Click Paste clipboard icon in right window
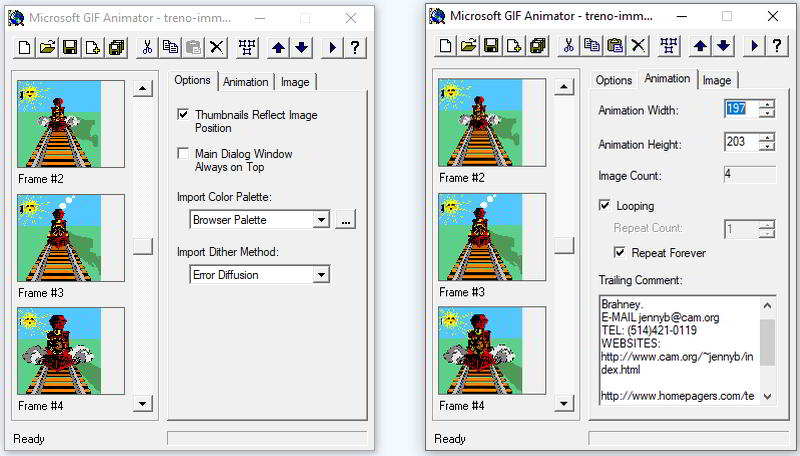 [x=615, y=46]
